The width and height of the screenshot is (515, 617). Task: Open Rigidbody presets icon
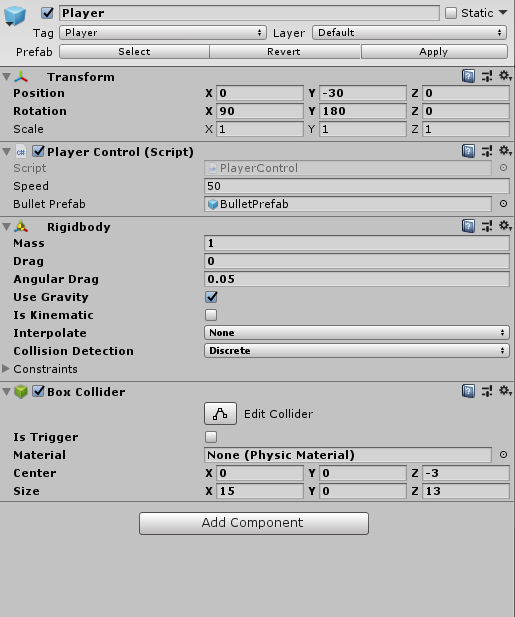tap(487, 226)
